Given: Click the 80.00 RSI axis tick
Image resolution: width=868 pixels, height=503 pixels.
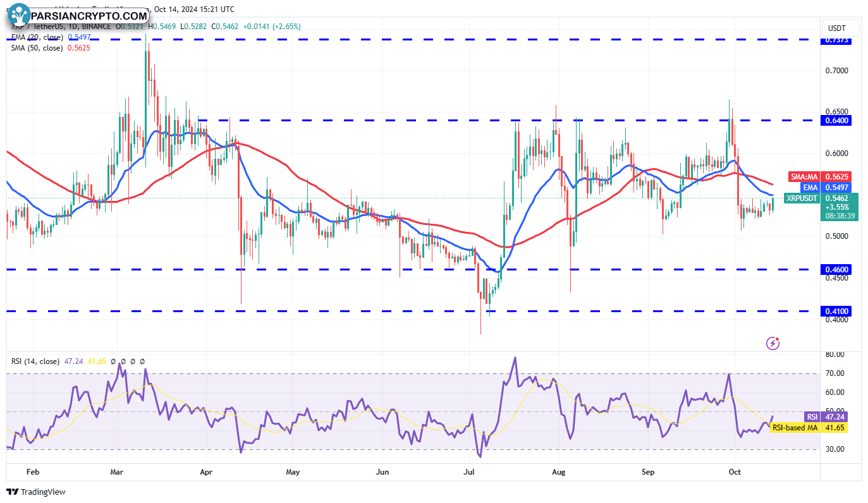Looking at the screenshot, I should tap(836, 355).
